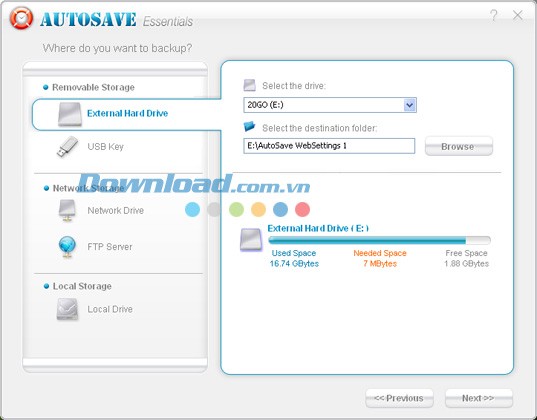Click the Used Space 16.74 GBytes value

click(294, 263)
